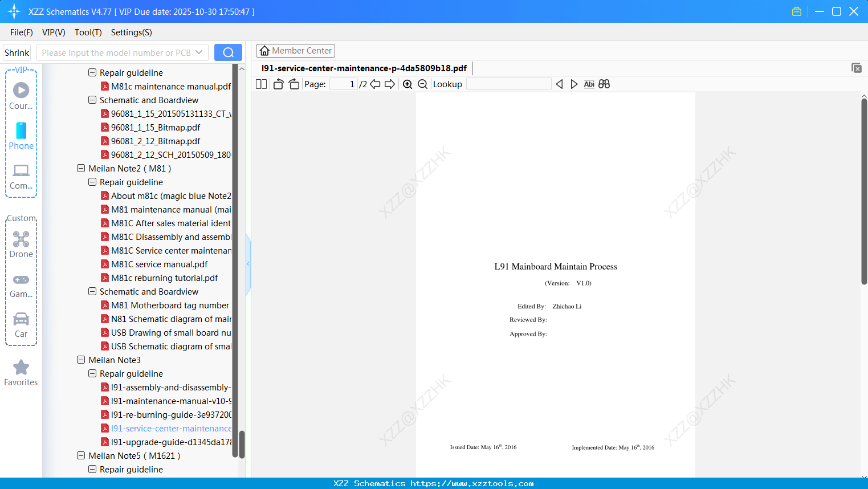This screenshot has height=489, width=868.
Task: Open the File(F) menu
Action: pyautogui.click(x=22, y=32)
